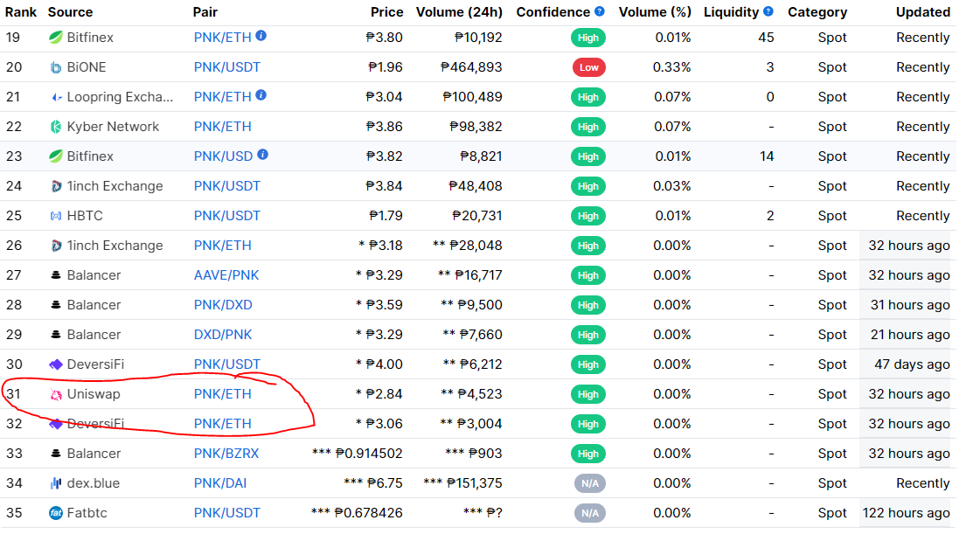The height and width of the screenshot is (548, 980).
Task: Open the HBTC PNK/USDT pair link
Action: (x=227, y=216)
